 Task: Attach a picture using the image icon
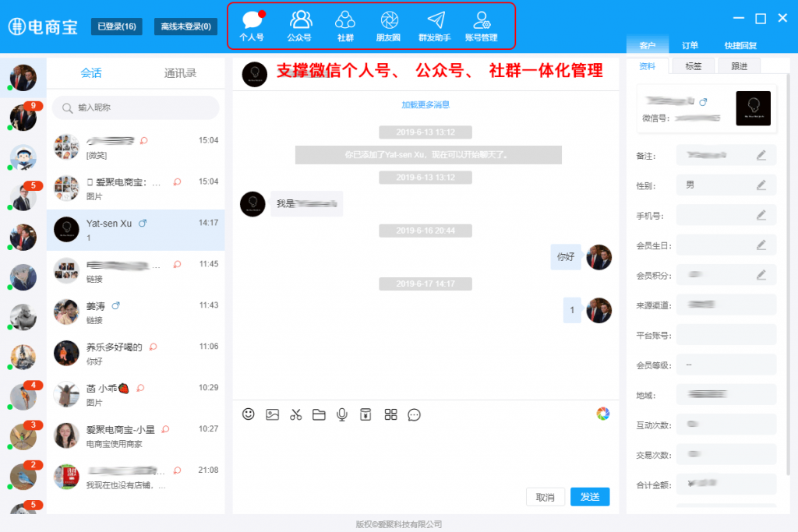pyautogui.click(x=272, y=414)
